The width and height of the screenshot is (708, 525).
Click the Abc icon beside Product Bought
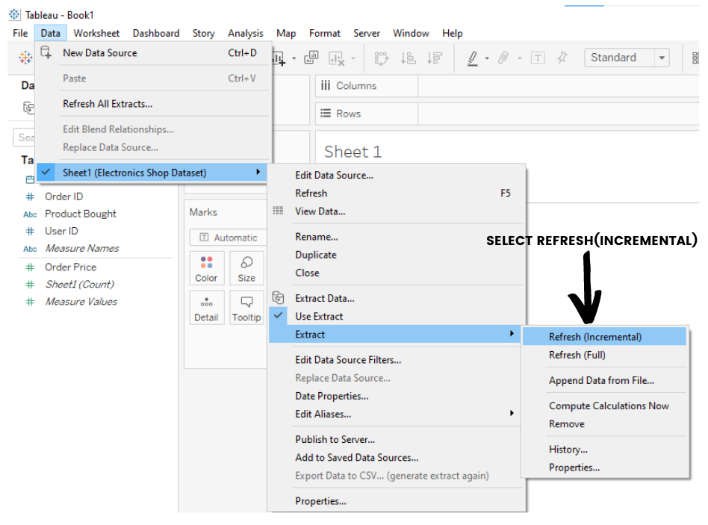pos(30,214)
